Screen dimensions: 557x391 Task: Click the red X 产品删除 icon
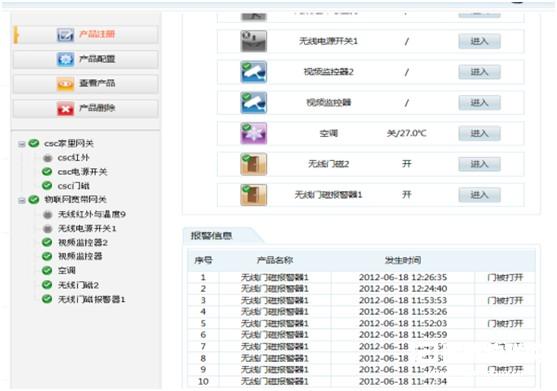coord(66,108)
